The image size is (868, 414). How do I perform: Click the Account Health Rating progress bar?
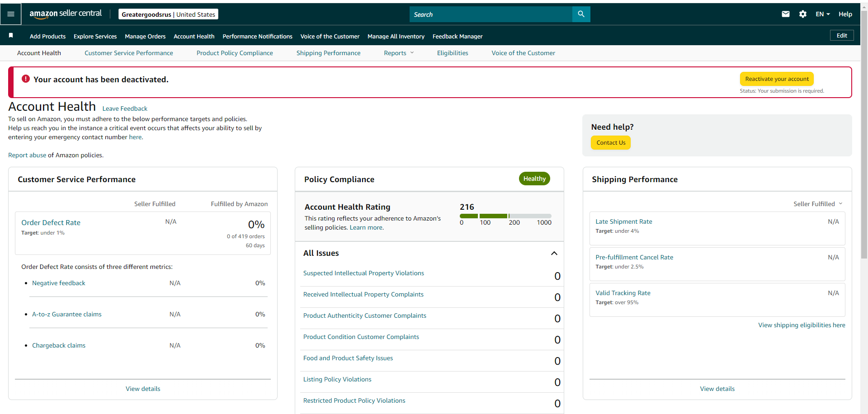505,216
